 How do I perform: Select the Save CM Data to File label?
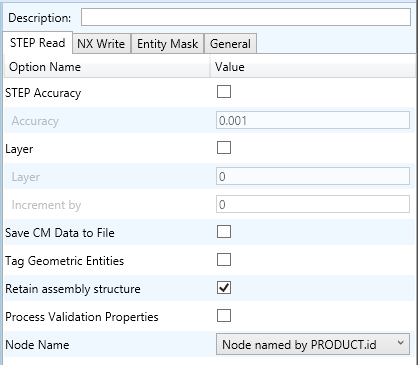click(x=60, y=233)
